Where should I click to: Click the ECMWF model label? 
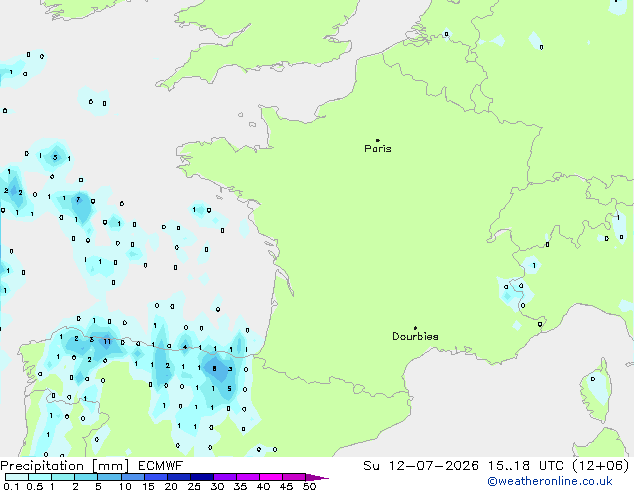click(161, 466)
